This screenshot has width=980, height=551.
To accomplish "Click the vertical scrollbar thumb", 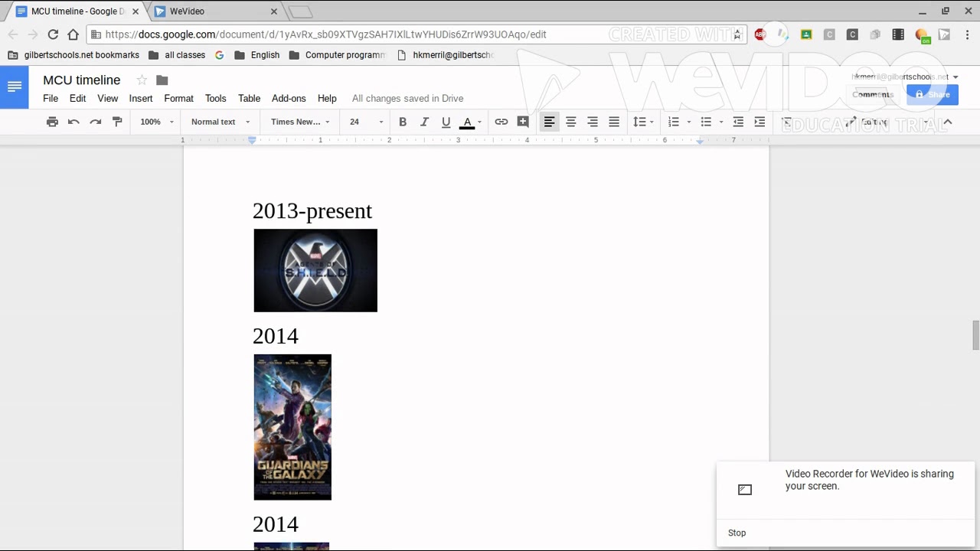I will point(975,334).
